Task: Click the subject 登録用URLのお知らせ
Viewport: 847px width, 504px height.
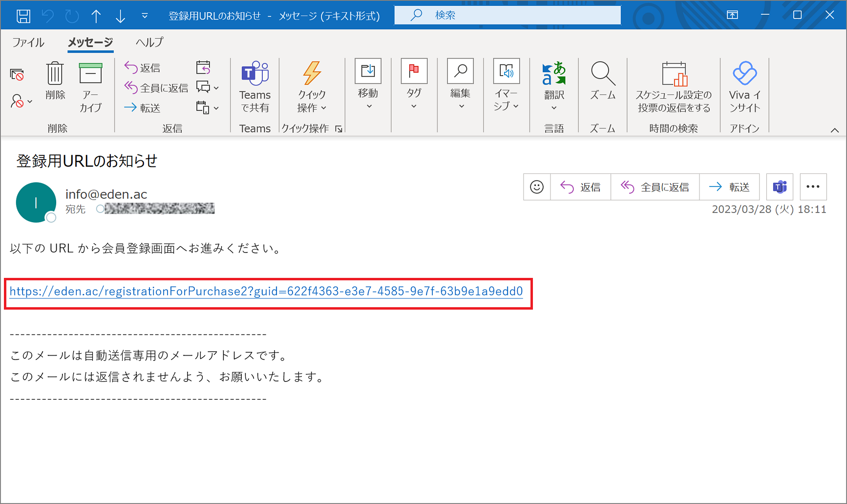Action: [x=87, y=161]
